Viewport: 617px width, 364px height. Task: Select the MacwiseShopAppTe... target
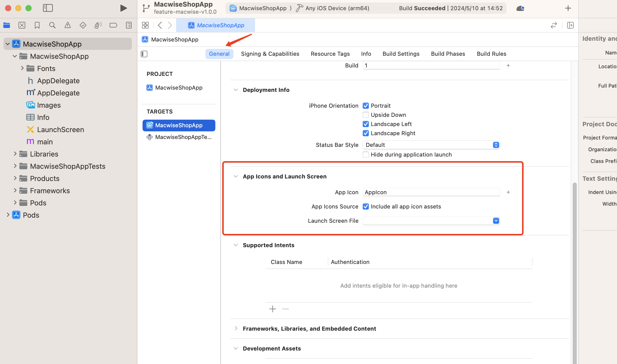coord(179,137)
